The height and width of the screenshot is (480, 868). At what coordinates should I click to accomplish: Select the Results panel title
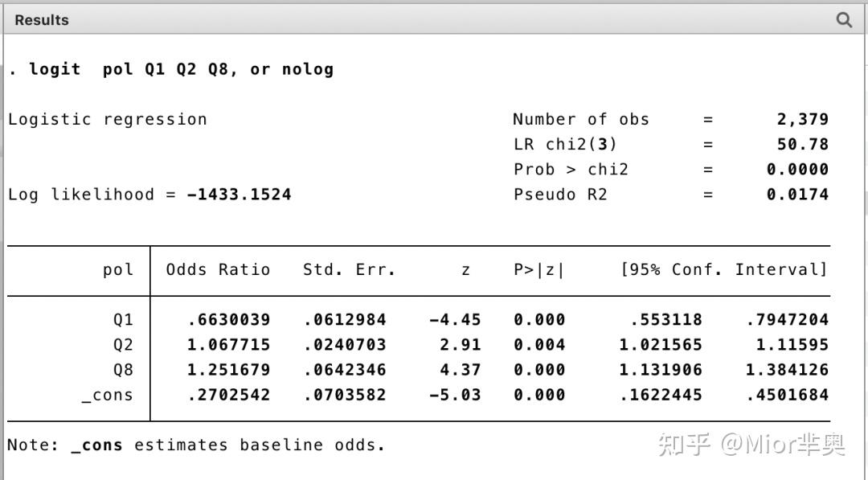[x=41, y=19]
